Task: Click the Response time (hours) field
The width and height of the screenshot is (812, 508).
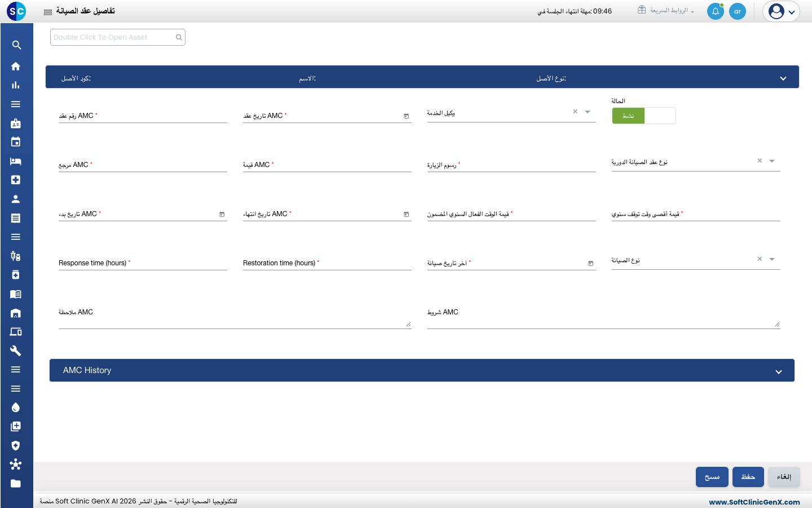Action: coord(143,263)
